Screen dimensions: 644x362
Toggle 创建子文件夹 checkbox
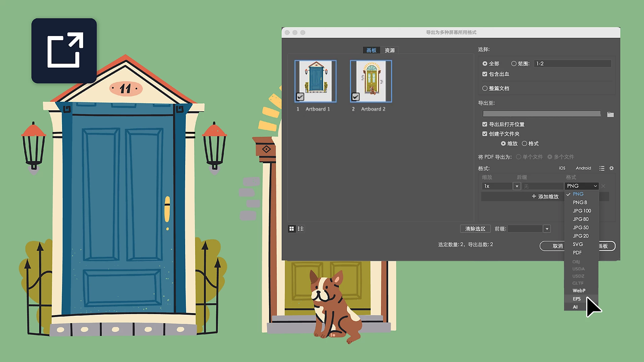(x=485, y=134)
